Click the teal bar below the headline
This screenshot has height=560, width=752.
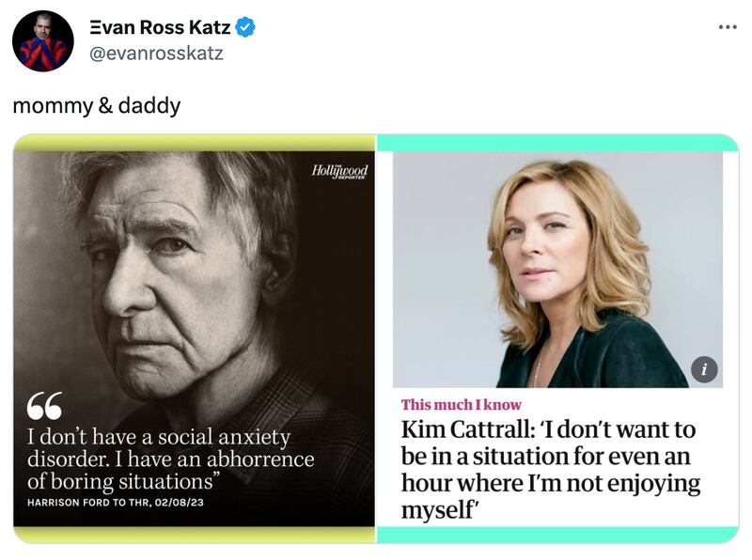point(557,534)
